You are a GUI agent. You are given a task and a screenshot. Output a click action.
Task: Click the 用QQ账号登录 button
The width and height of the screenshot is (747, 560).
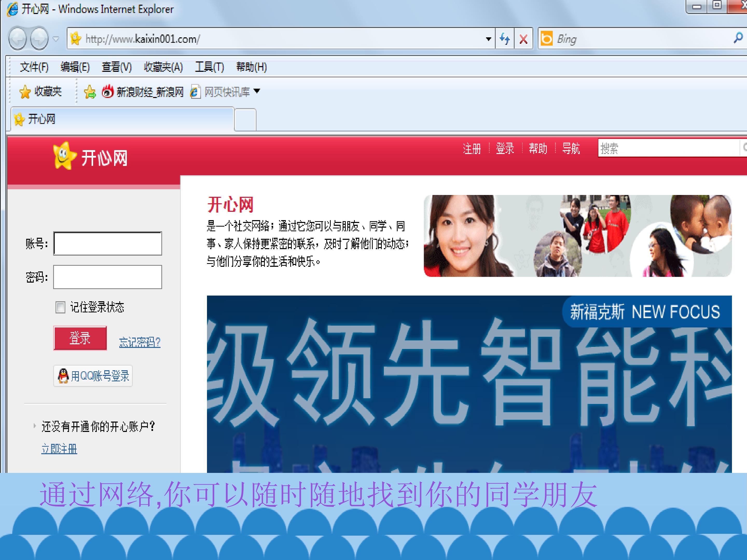(93, 376)
